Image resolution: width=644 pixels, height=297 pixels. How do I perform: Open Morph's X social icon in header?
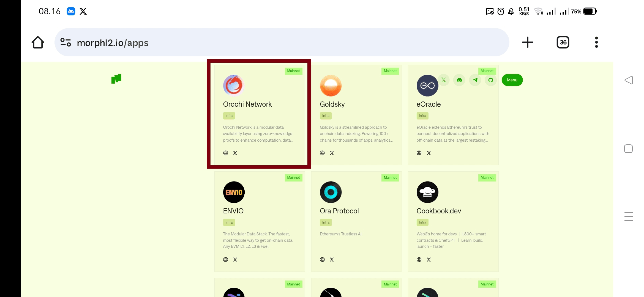[x=444, y=80]
